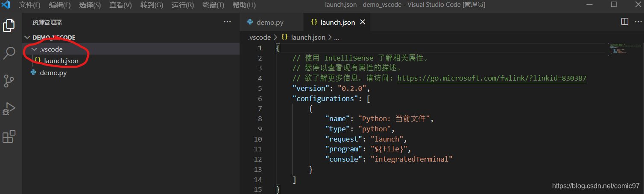Click the code minimap overview
644x194 pixels.
point(624,49)
